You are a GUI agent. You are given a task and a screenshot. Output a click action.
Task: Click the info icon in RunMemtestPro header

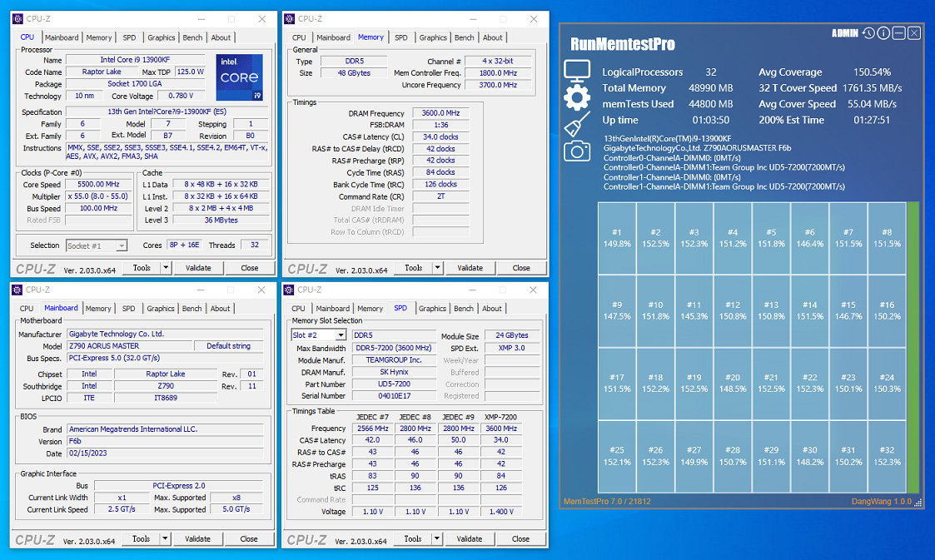(883, 33)
